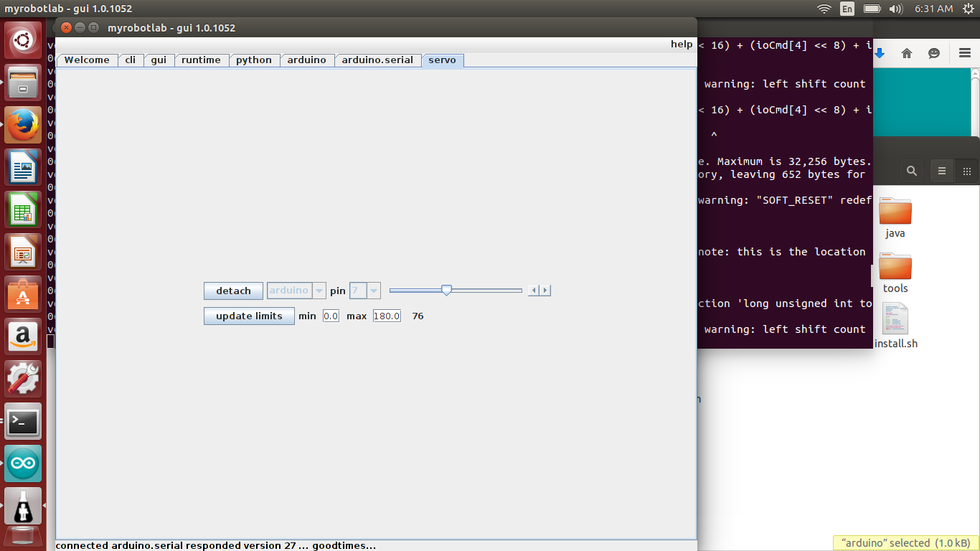Image resolution: width=980 pixels, height=551 pixels.
Task: Open Firefox from the launcher
Action: point(24,125)
